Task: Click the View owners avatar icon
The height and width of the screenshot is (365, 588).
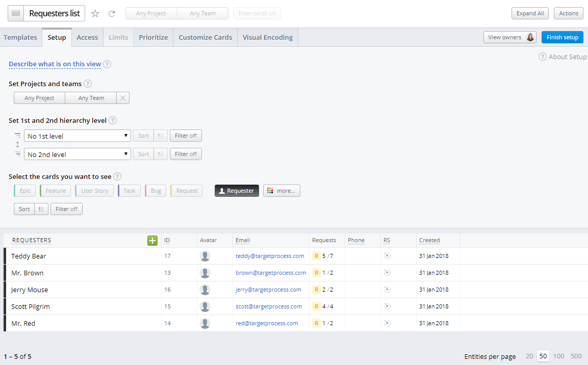Action: pos(529,37)
